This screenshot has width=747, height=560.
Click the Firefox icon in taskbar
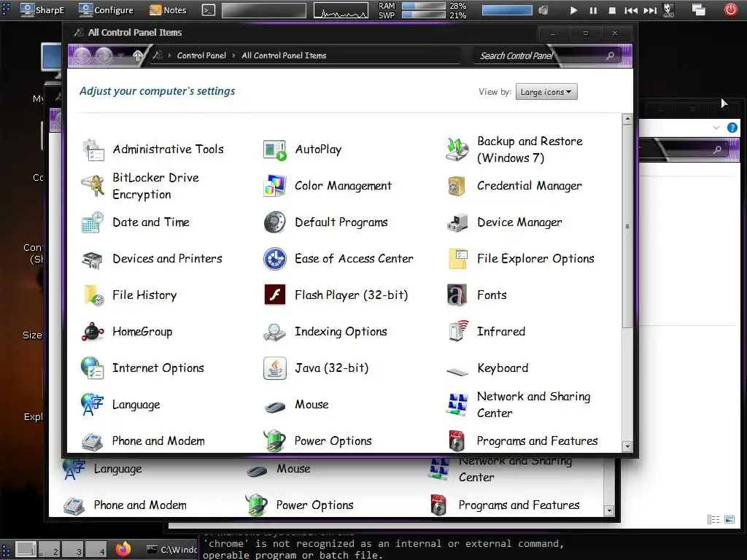click(123, 548)
